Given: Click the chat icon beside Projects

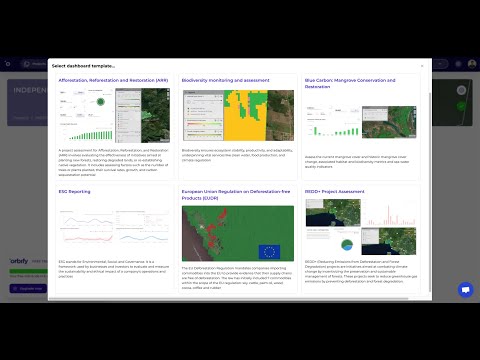Looking at the screenshot, I should 27,64.
